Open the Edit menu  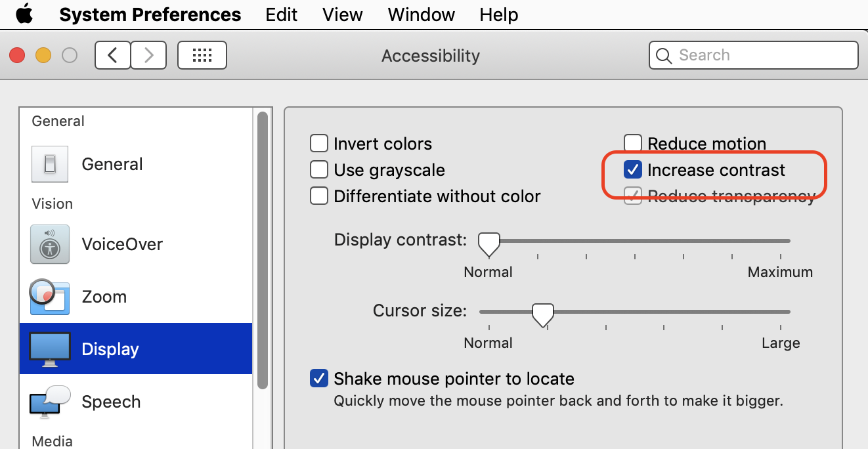point(282,14)
